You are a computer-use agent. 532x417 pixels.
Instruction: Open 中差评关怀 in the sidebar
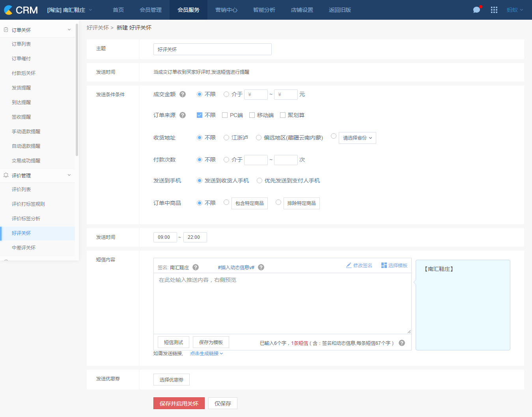24,248
